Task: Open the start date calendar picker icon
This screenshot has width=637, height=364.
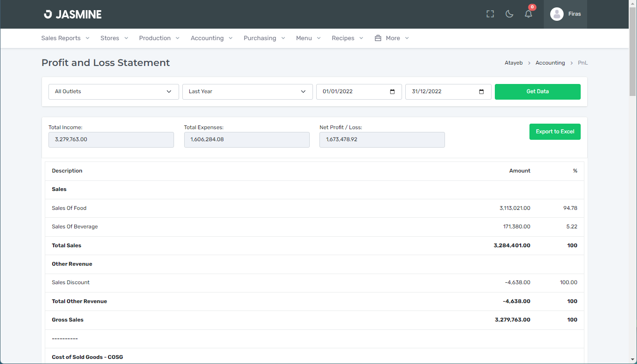Action: (x=392, y=92)
